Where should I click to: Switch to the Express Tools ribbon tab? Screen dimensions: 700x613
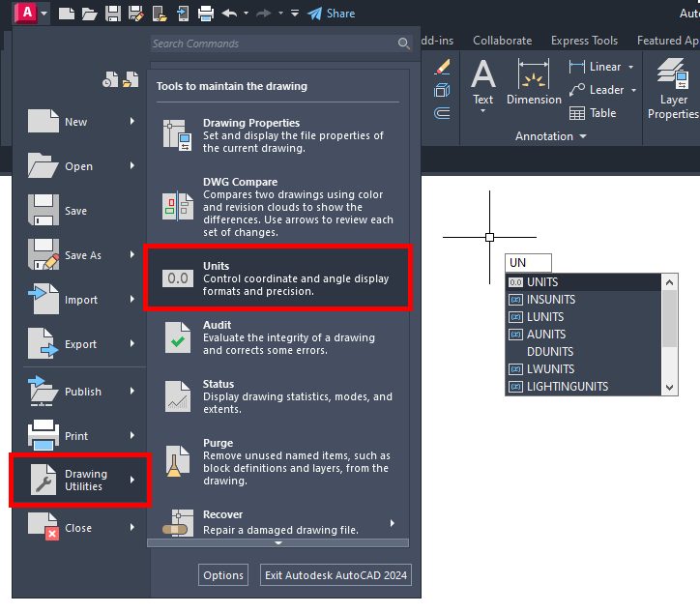(584, 41)
